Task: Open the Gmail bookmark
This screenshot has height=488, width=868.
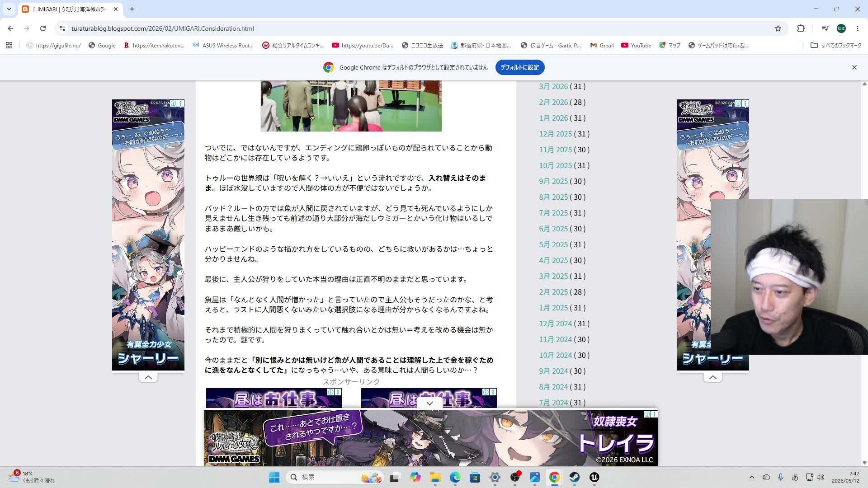Action: [x=602, y=45]
